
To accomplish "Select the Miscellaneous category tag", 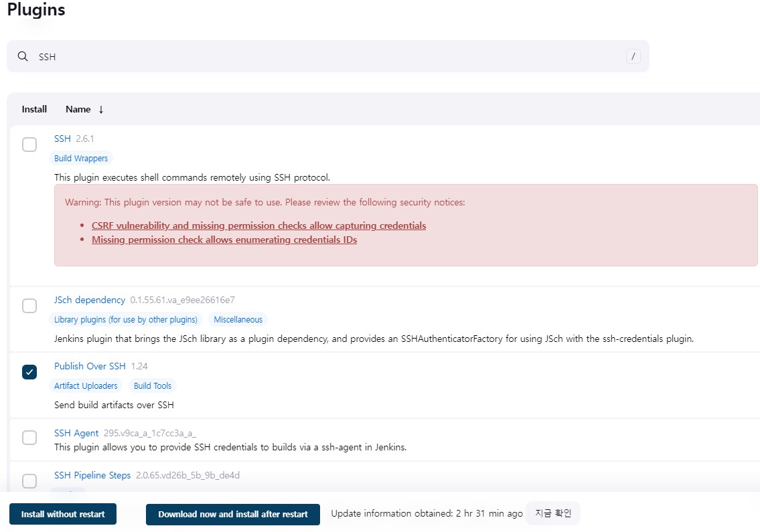I will pyautogui.click(x=238, y=320).
